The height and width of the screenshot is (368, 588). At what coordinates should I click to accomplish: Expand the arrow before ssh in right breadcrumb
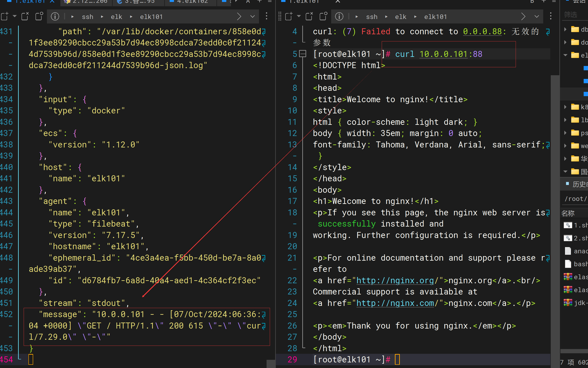click(x=357, y=17)
